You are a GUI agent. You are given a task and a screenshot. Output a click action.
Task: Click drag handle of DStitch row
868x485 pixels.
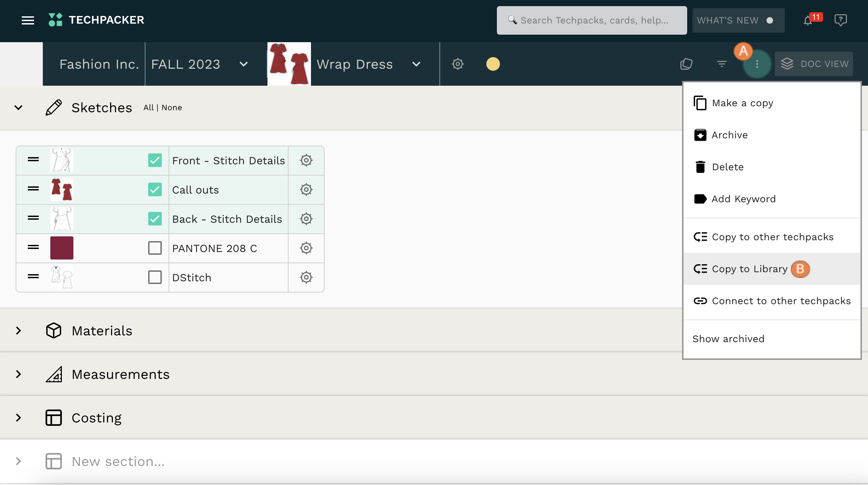pos(33,277)
